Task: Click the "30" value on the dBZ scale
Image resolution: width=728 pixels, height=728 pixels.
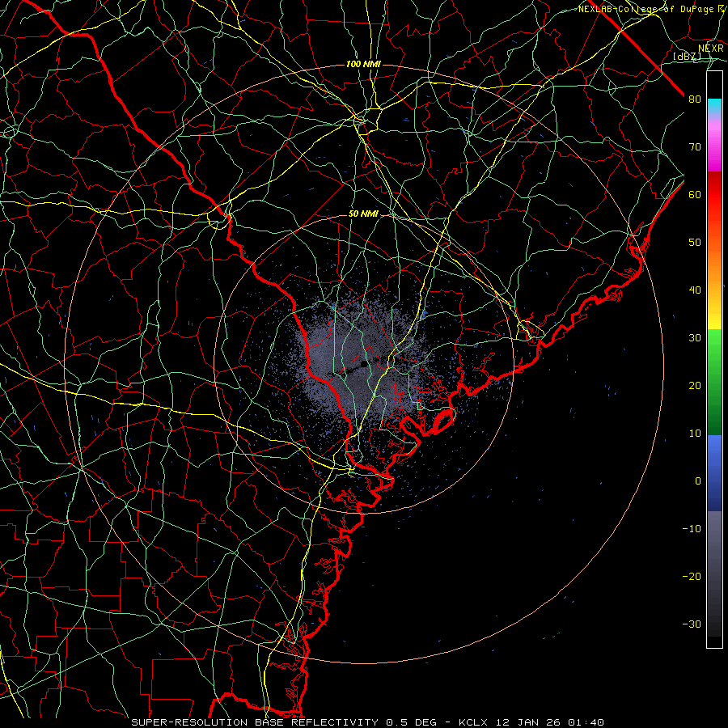Action: click(695, 338)
